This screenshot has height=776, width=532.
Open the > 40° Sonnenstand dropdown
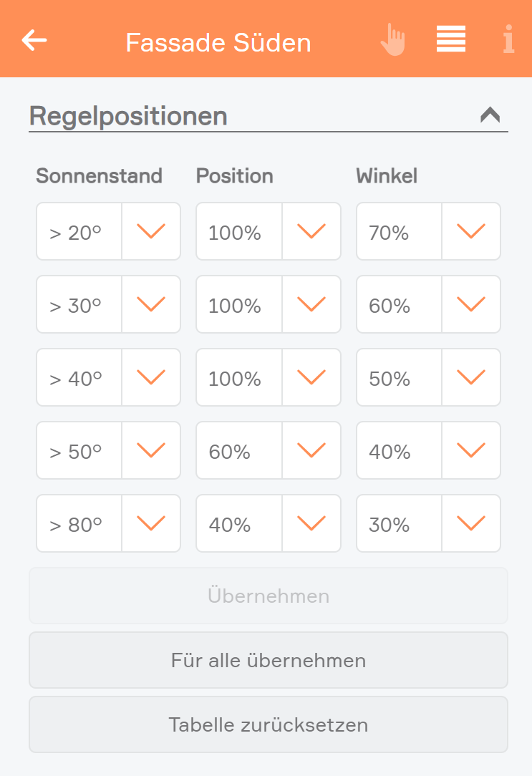tap(108, 377)
